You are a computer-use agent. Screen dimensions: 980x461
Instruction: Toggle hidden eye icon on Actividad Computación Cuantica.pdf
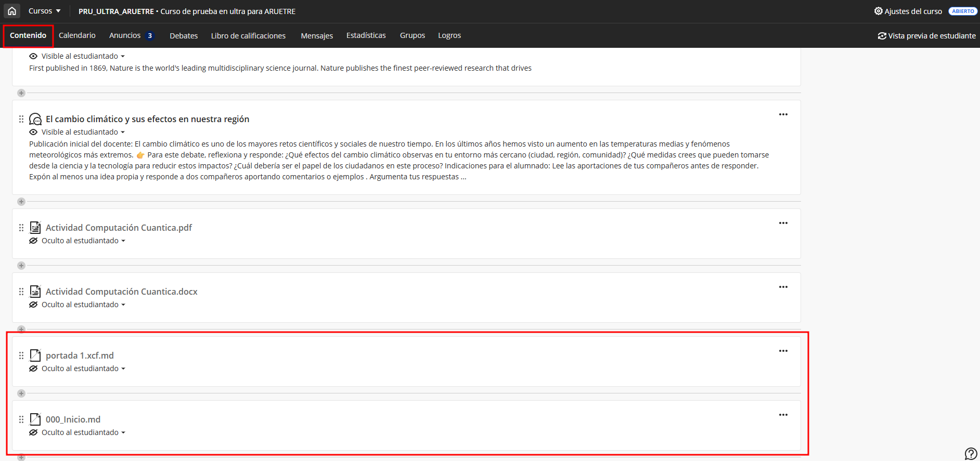(x=33, y=241)
